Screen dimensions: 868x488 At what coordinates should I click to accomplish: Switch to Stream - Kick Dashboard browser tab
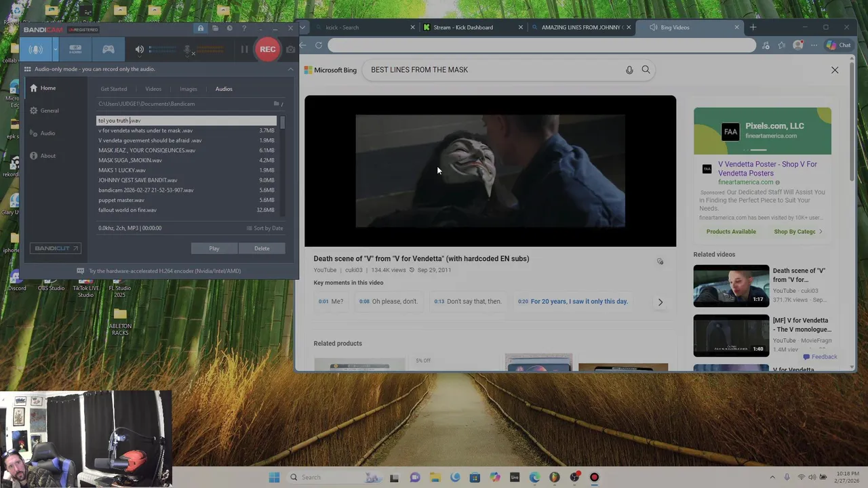tap(472, 27)
